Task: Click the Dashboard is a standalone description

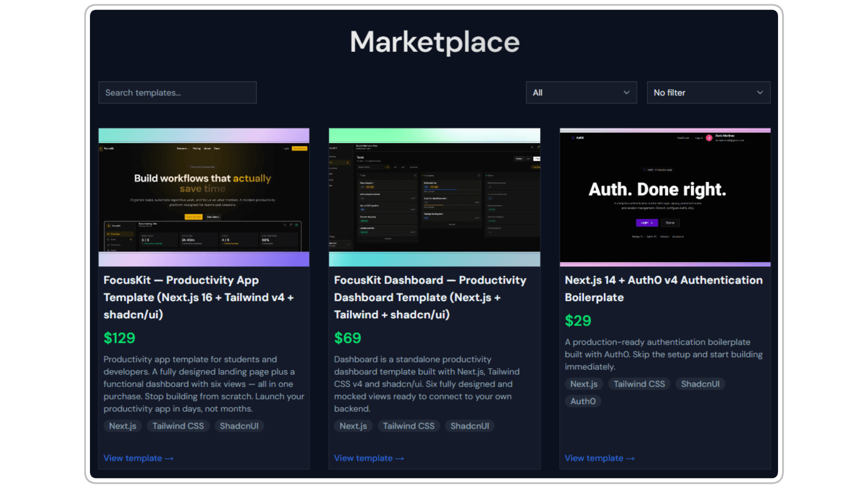Action: click(427, 384)
